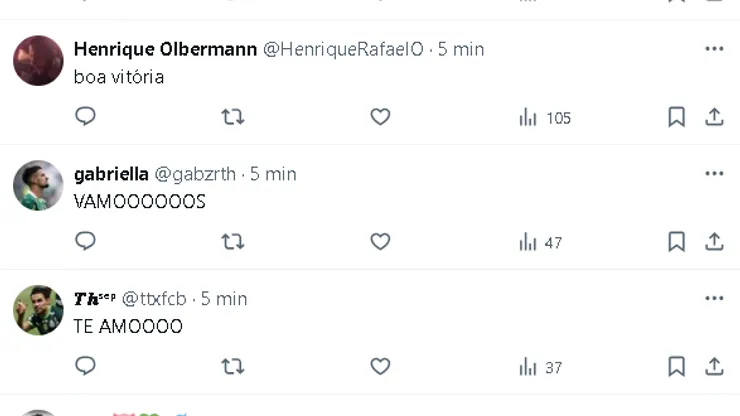The height and width of the screenshot is (416, 740).
Task: Open more options for Henrique Olbermann's tweet
Action: [x=714, y=49]
